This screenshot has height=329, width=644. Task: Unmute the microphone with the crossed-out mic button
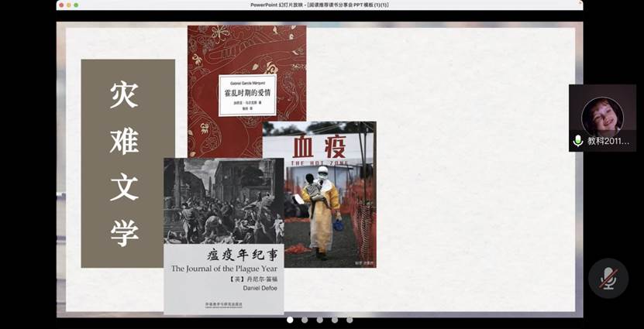pyautogui.click(x=608, y=278)
